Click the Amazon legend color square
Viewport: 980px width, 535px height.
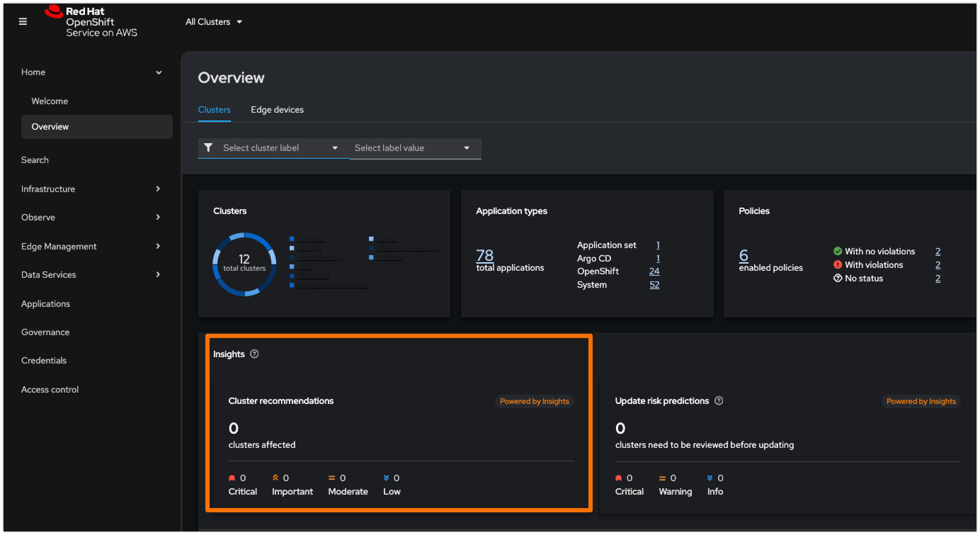292,239
